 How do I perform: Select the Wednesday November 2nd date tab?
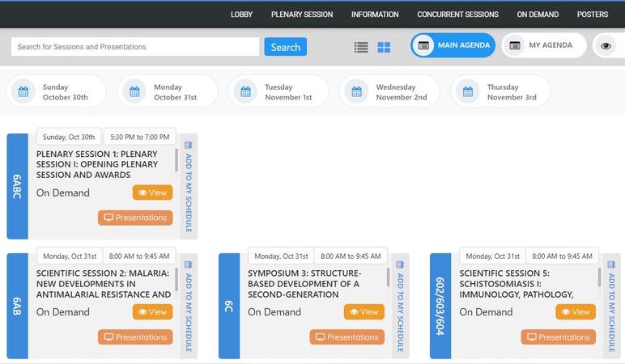389,91
